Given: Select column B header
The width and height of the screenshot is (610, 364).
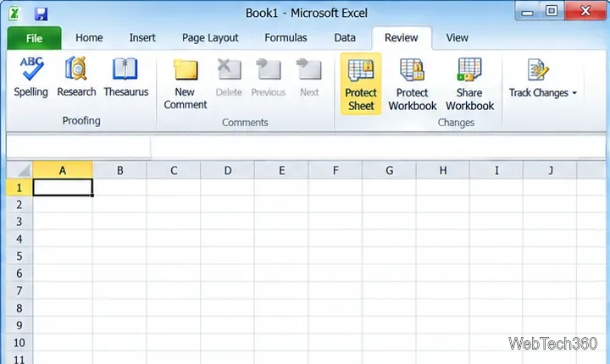Looking at the screenshot, I should click(x=119, y=170).
